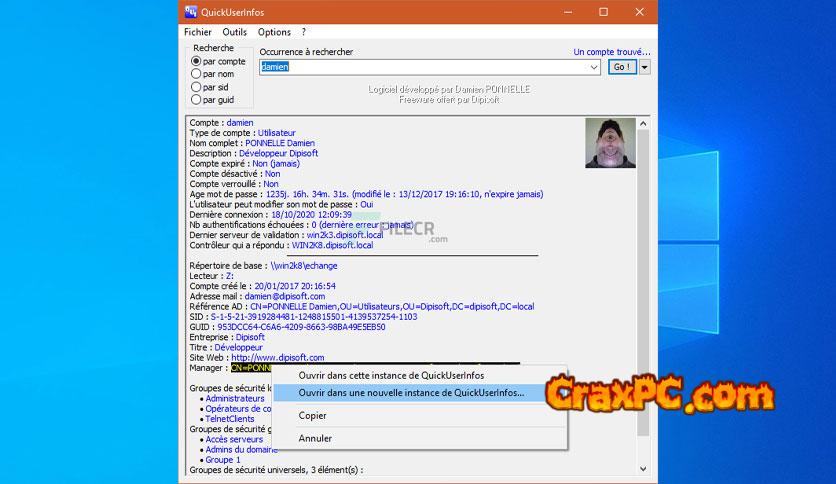
Task: Open the '?' help menu
Action: [x=304, y=32]
